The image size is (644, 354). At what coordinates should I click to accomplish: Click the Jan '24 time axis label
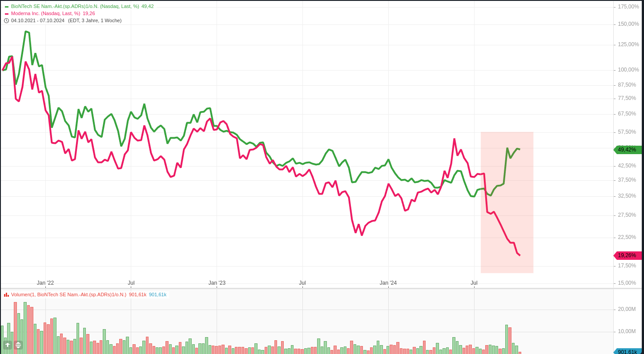(388, 283)
